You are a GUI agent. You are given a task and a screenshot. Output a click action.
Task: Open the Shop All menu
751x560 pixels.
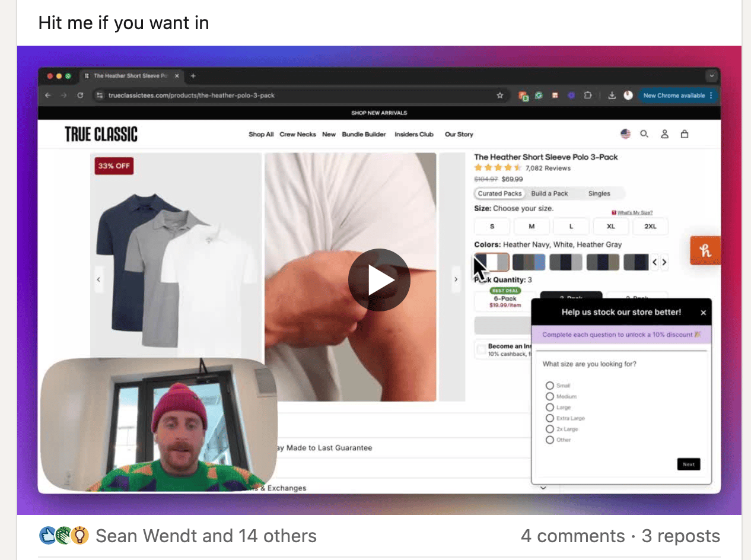[x=261, y=135]
